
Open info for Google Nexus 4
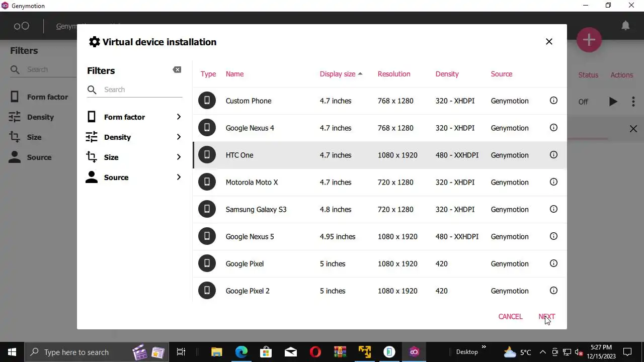pos(553,128)
